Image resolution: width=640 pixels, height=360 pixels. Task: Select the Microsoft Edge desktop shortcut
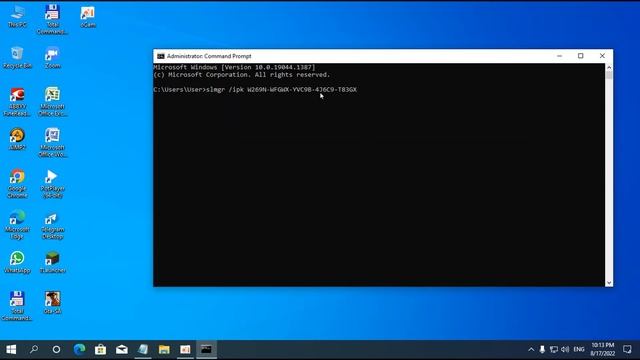pyautogui.click(x=17, y=224)
